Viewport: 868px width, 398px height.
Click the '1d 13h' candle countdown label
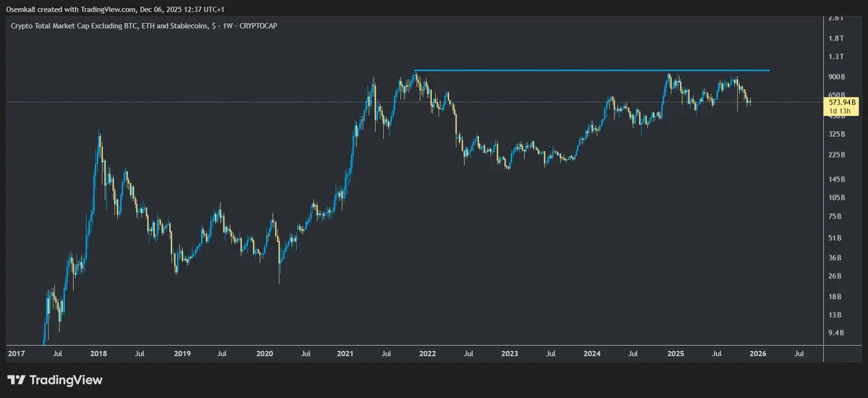[840, 111]
